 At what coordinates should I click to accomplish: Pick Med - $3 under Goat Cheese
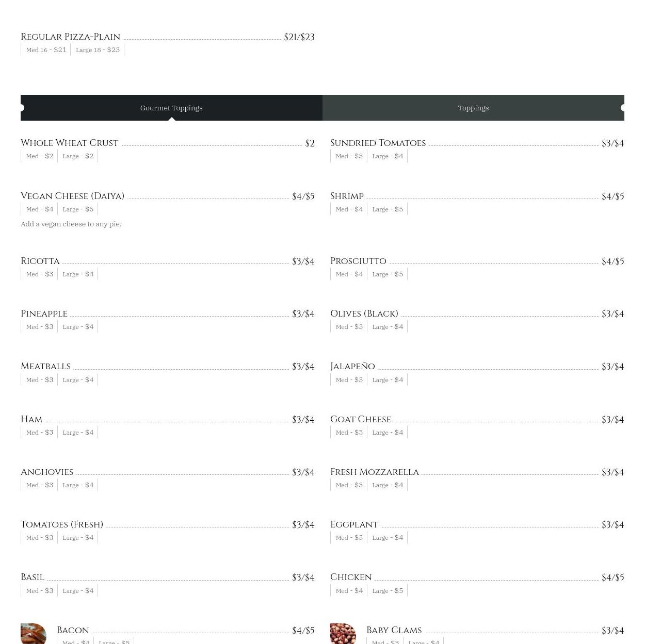(x=349, y=432)
